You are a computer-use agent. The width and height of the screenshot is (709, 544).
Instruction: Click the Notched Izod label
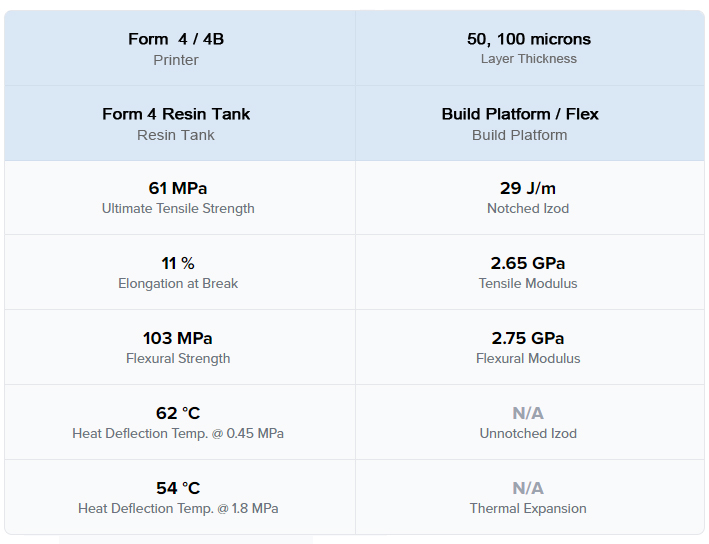[528, 208]
